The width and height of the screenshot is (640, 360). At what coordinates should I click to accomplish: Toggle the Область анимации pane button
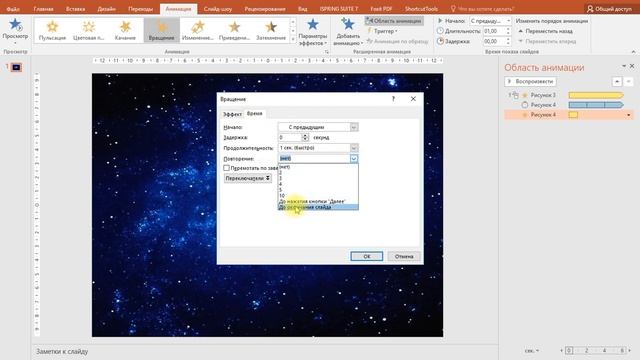pyautogui.click(x=393, y=21)
